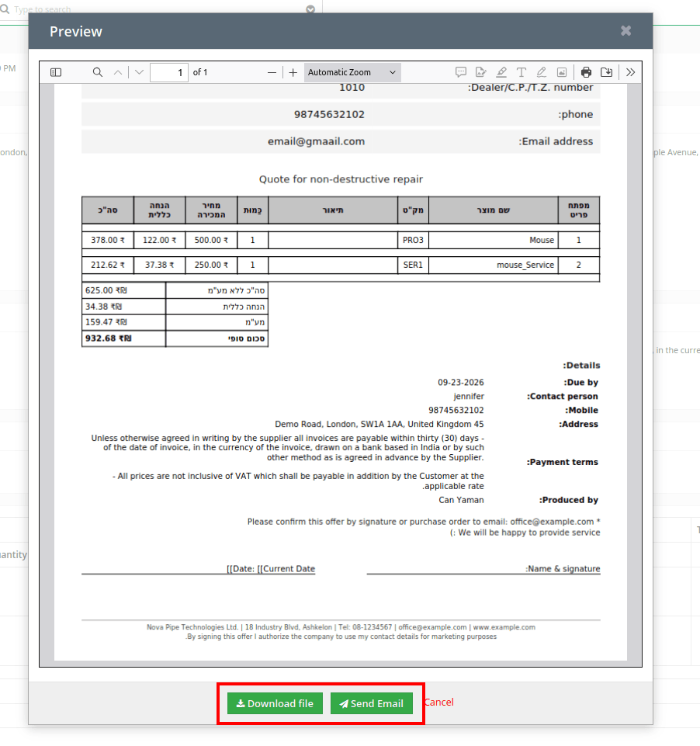Screen dimensions: 700x746
Task: Click the due date 09-23-2026
Action: [461, 383]
